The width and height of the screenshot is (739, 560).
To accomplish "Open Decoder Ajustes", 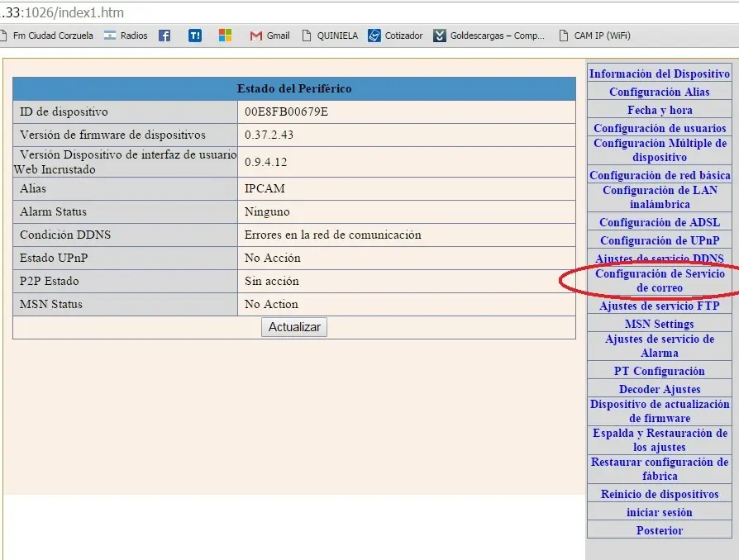I will tap(660, 390).
